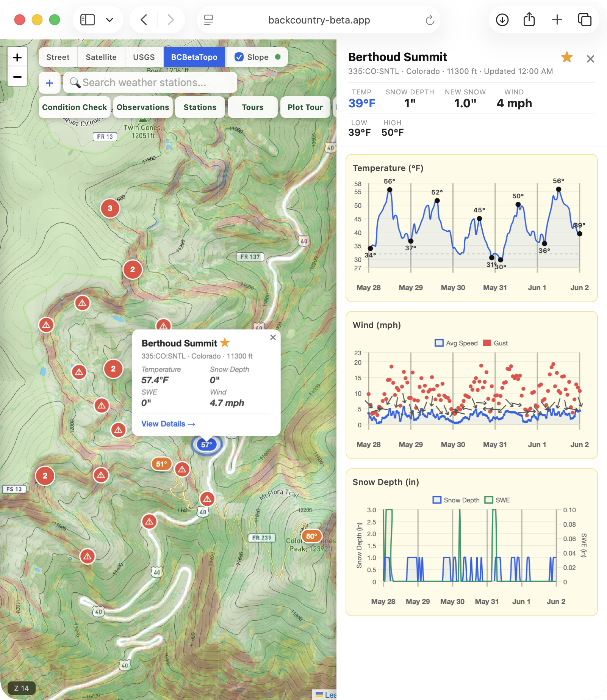This screenshot has width=607, height=700.
Task: Close the Berthoud Summit map popup
Action: coord(273,337)
